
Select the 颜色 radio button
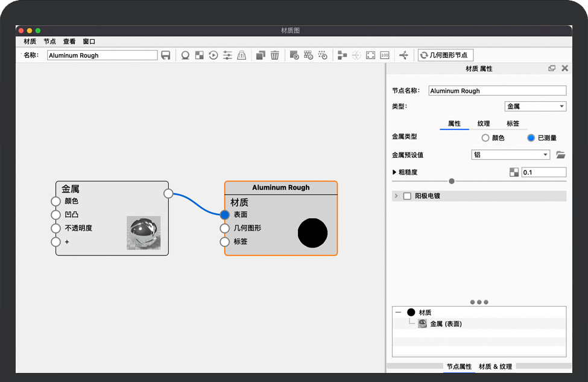coord(485,138)
